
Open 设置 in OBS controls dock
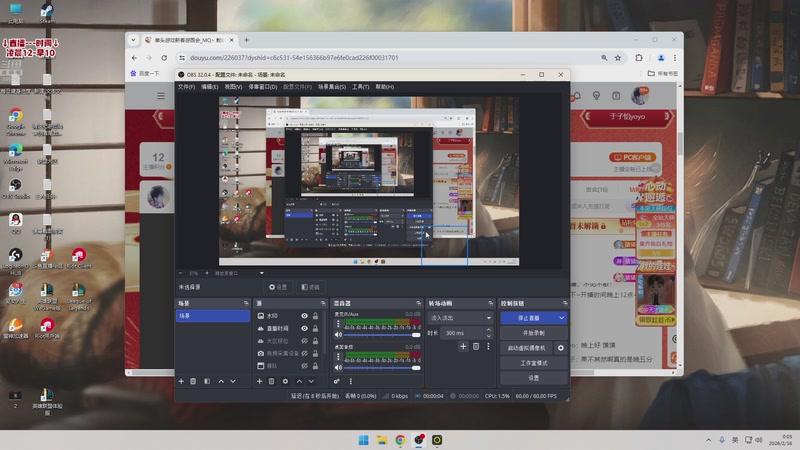tap(534, 378)
